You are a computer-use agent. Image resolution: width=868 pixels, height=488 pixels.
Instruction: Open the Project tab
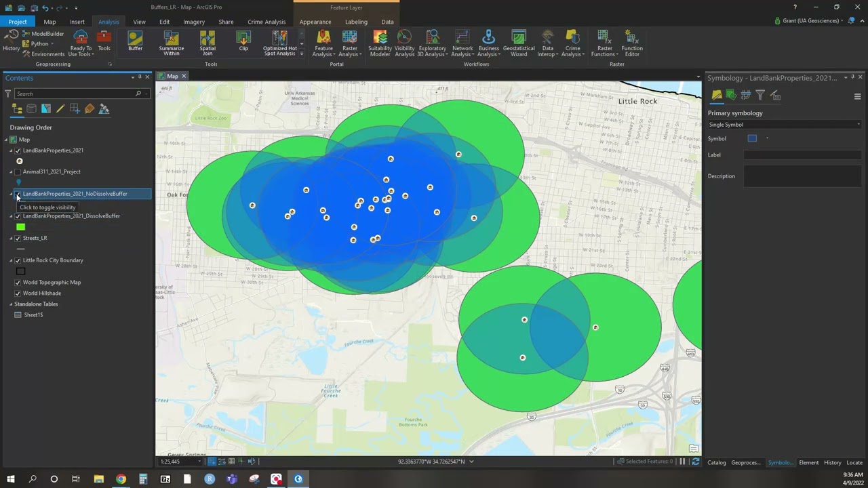[18, 22]
